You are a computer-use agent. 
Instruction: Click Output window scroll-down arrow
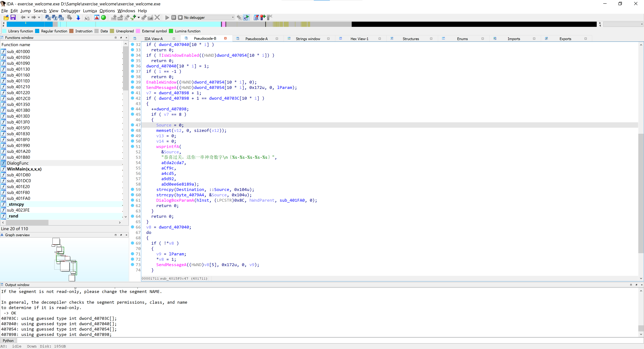tap(641, 334)
